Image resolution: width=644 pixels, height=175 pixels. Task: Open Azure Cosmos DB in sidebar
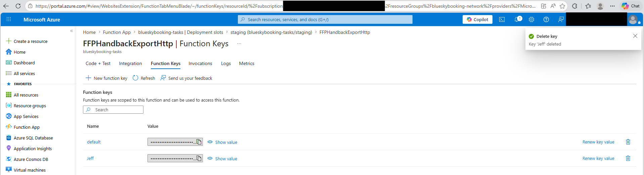[x=27, y=159]
